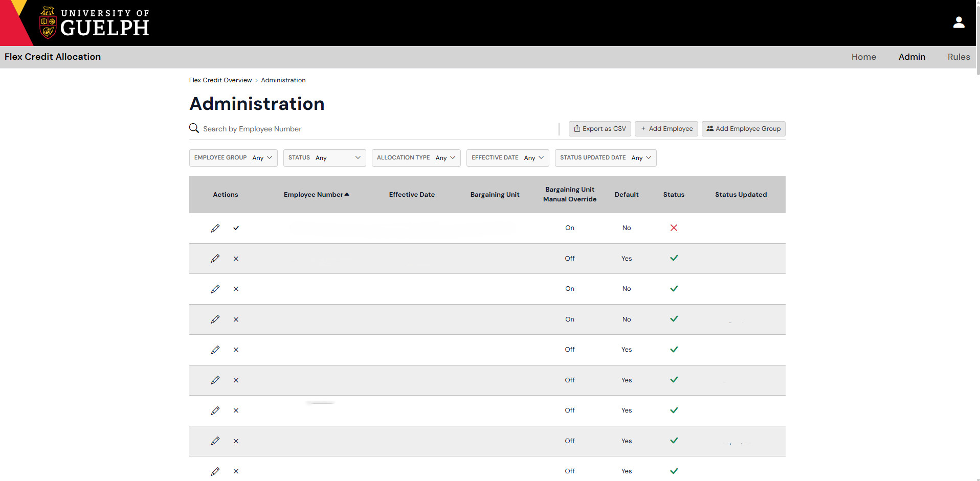The image size is (980, 481).
Task: Open the Status Updated Date filter
Action: coord(606,157)
